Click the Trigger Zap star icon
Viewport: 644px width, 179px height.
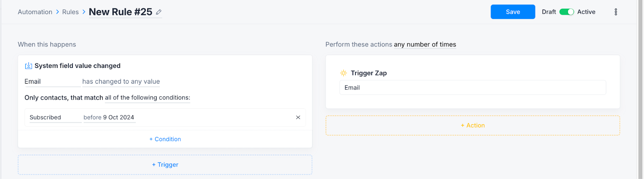pyautogui.click(x=343, y=73)
